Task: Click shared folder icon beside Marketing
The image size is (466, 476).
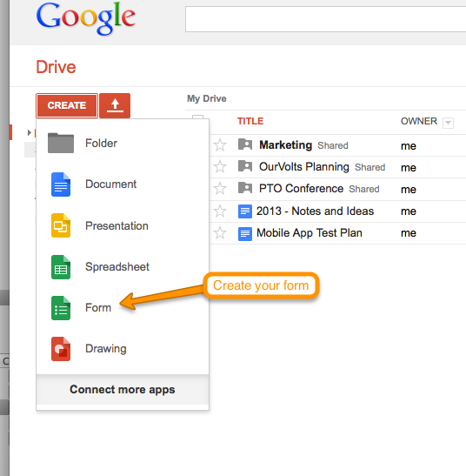Action: 245,144
